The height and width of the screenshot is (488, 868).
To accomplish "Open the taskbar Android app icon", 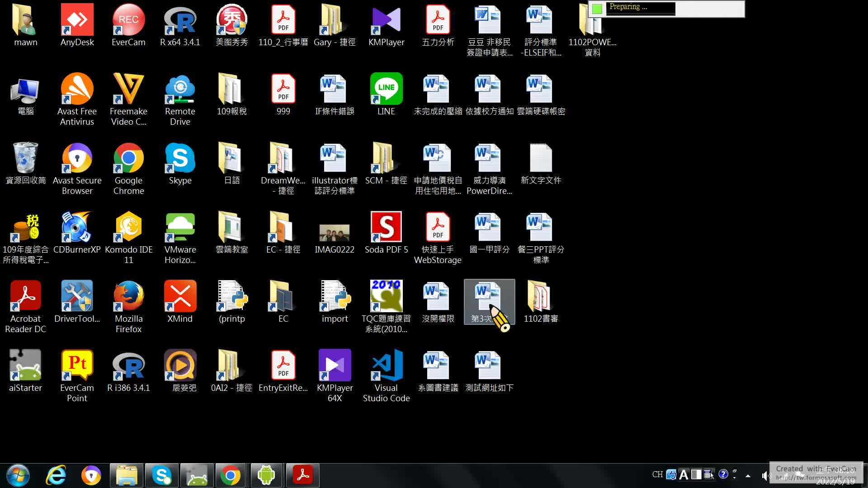I will [266, 475].
